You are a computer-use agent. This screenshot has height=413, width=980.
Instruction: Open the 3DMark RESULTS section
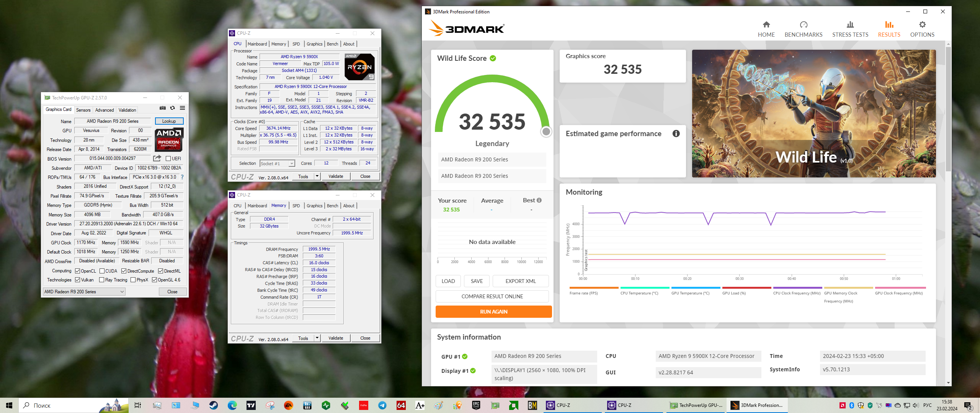point(889,29)
